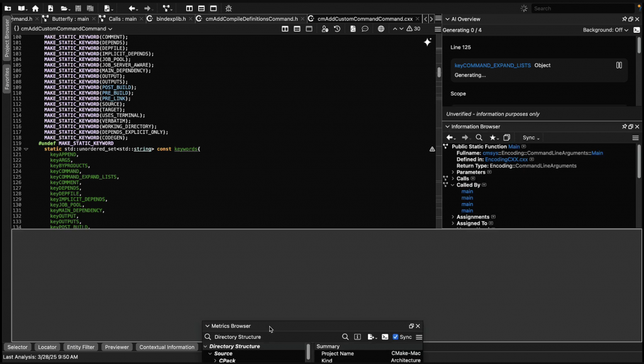The width and height of the screenshot is (644, 364).
Task: Pin the Information Browser panel
Action: tap(625, 126)
